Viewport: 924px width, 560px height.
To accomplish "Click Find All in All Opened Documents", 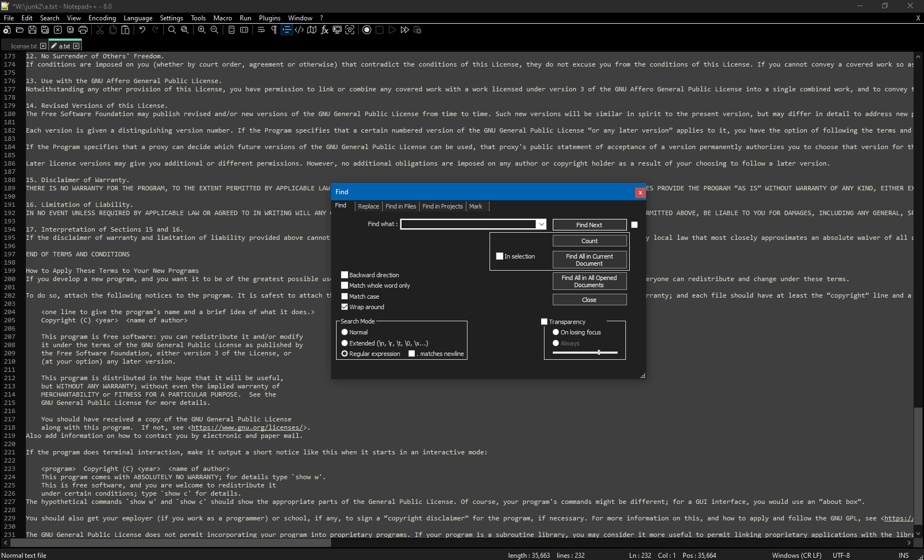I will coord(589,281).
